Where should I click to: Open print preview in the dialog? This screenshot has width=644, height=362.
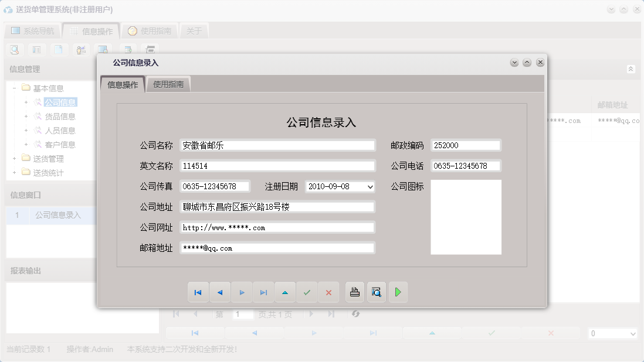click(x=376, y=292)
